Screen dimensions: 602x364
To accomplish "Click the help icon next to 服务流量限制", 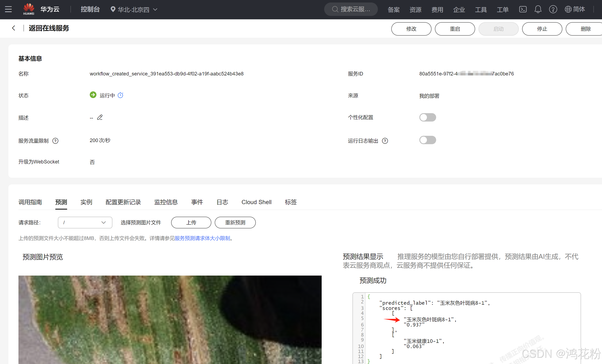I will [x=55, y=141].
